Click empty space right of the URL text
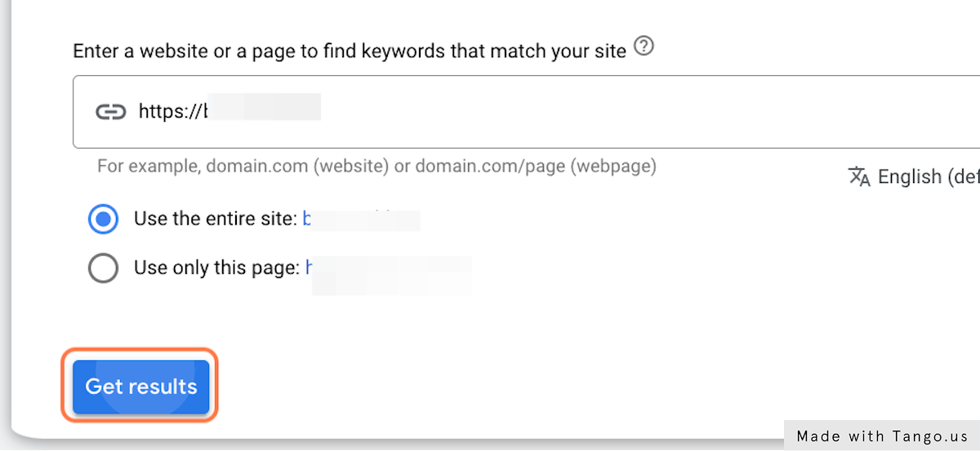 click(653, 112)
